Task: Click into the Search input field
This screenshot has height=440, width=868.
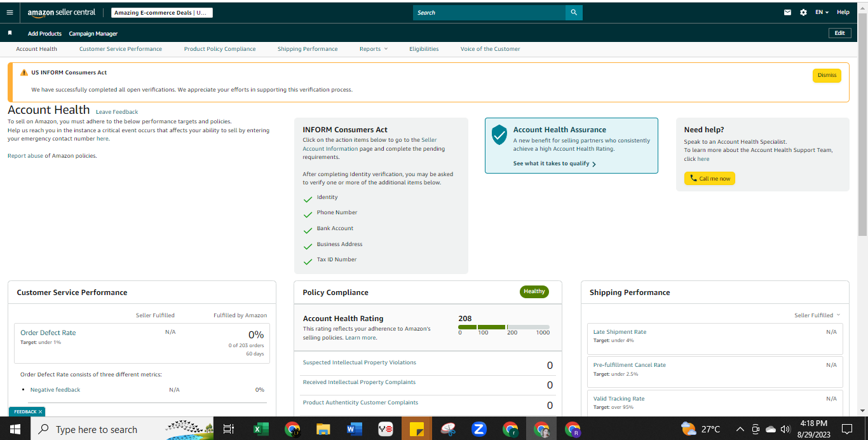Action: (x=489, y=13)
